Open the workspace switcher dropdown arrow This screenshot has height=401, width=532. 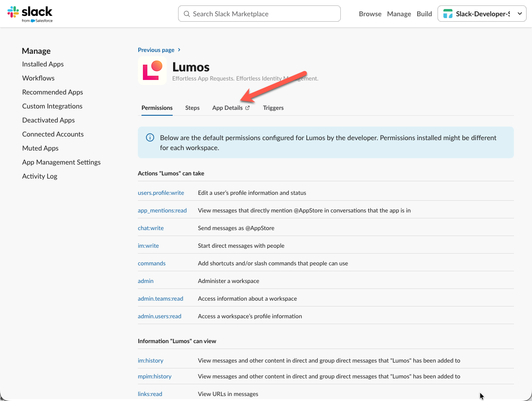[520, 14]
